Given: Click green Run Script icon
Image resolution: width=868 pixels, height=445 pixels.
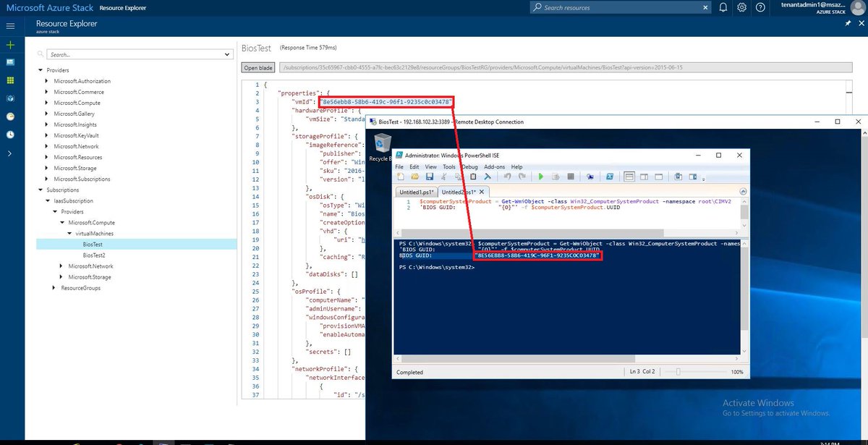Looking at the screenshot, I should [x=540, y=177].
